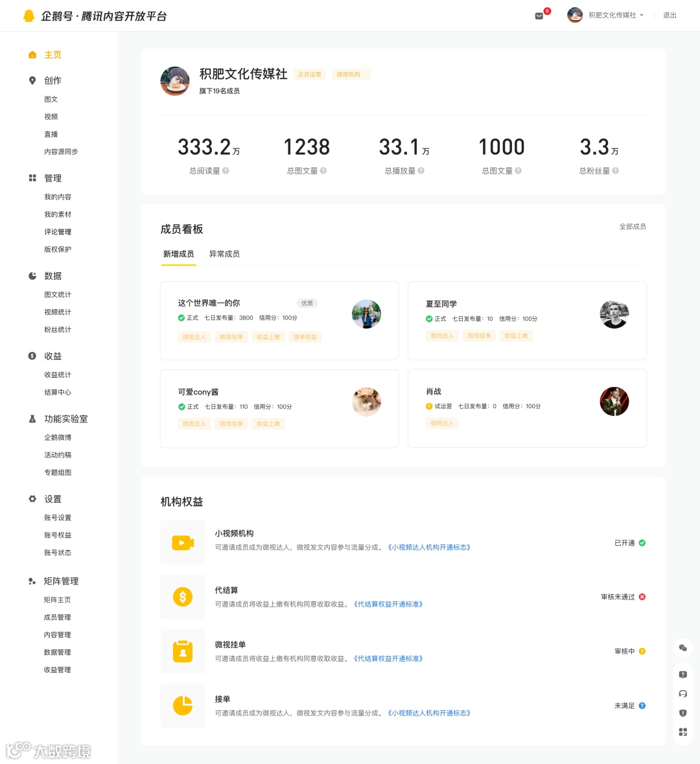This screenshot has width=700, height=764.
Task: Click the help icon beside 总粉丝量
Action: 616,170
